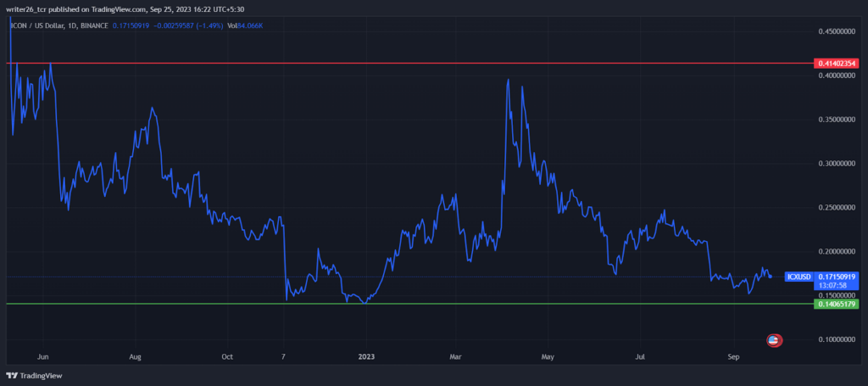
Task: Click the ICXUSD current price tag
Action: pyautogui.click(x=798, y=277)
